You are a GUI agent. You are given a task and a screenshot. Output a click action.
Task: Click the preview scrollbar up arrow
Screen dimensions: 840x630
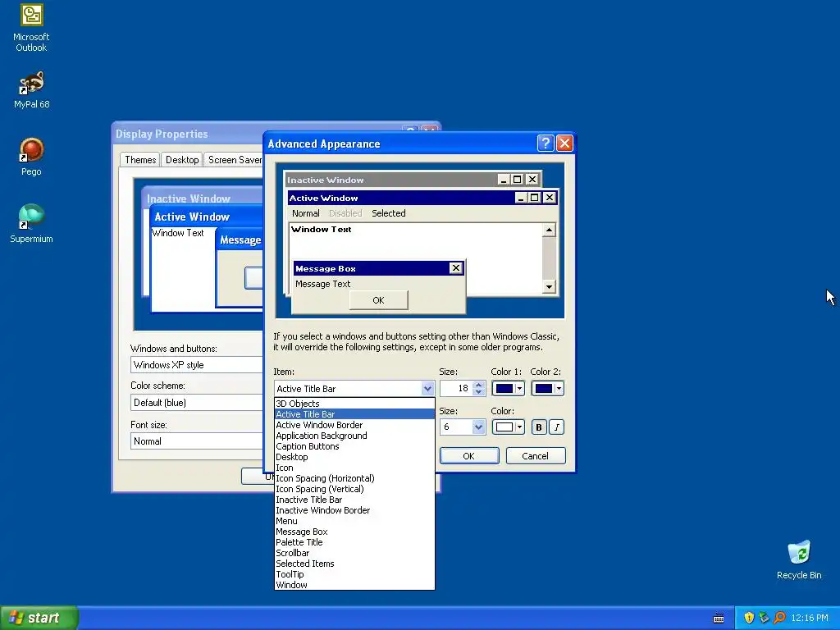tap(549, 230)
